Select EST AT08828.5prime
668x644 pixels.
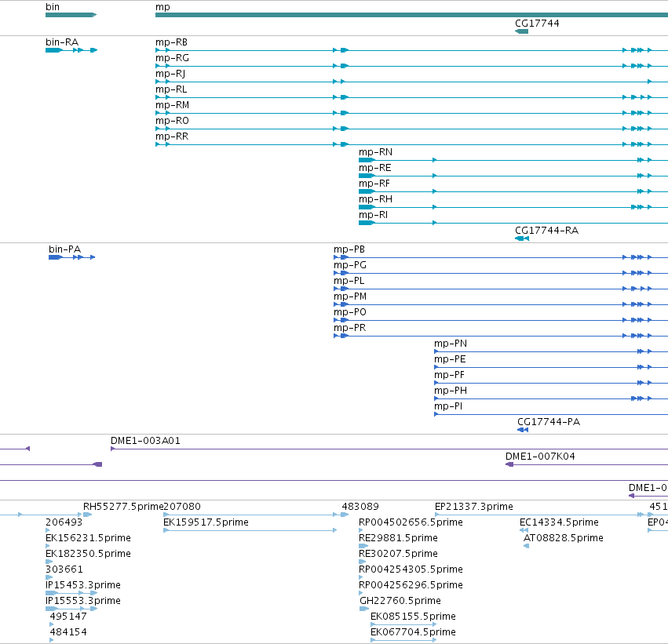[x=563, y=538]
